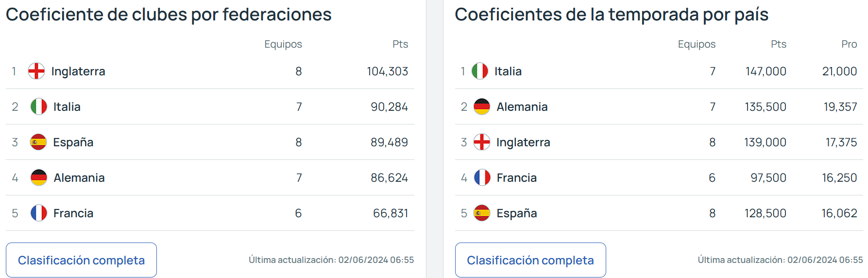Open Clasificación completa for season coefficients
Viewport: 868px width, 278px height.
click(530, 260)
